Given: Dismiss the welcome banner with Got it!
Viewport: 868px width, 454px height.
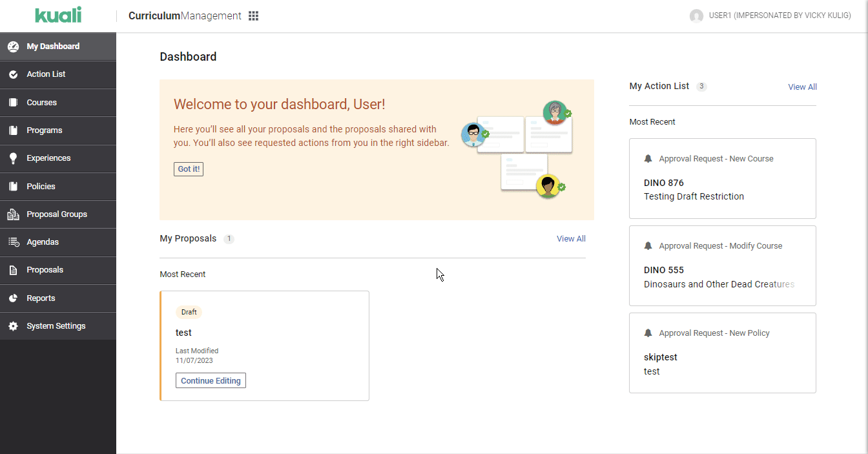Looking at the screenshot, I should (x=188, y=169).
